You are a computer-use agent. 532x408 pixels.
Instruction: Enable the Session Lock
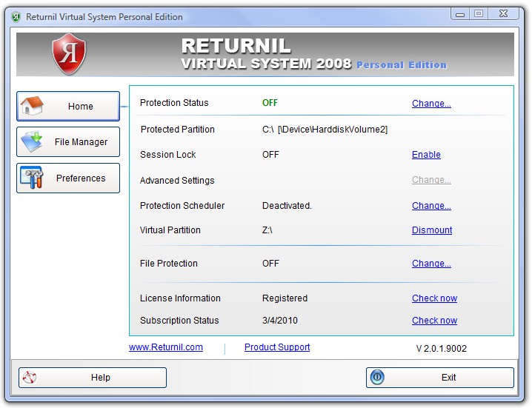point(426,155)
